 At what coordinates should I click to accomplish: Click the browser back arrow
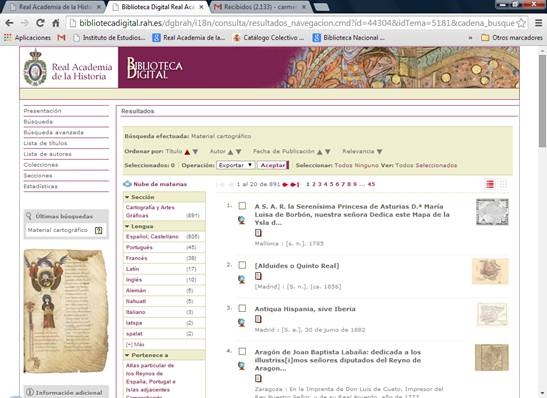pyautogui.click(x=9, y=23)
